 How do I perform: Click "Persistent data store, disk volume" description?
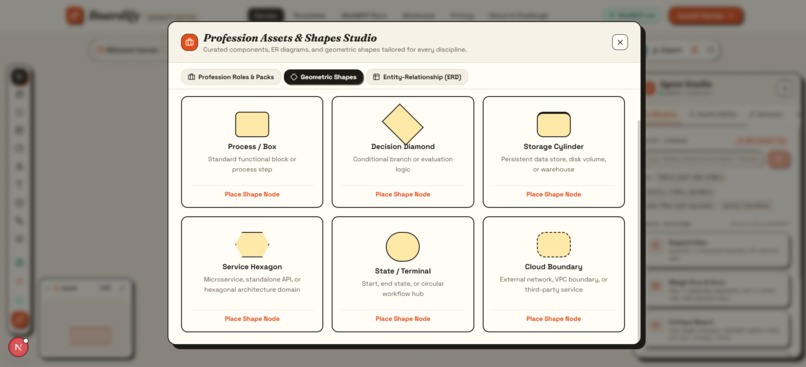[x=554, y=164]
